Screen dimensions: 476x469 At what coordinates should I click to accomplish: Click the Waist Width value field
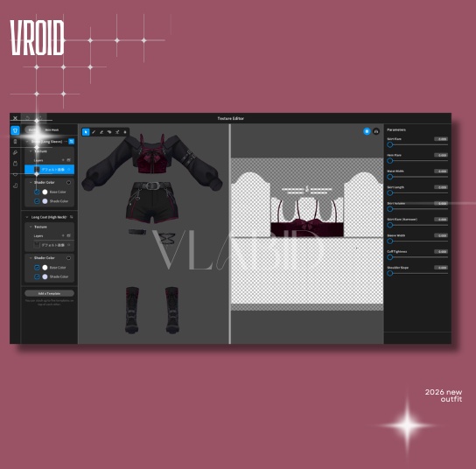pos(441,171)
